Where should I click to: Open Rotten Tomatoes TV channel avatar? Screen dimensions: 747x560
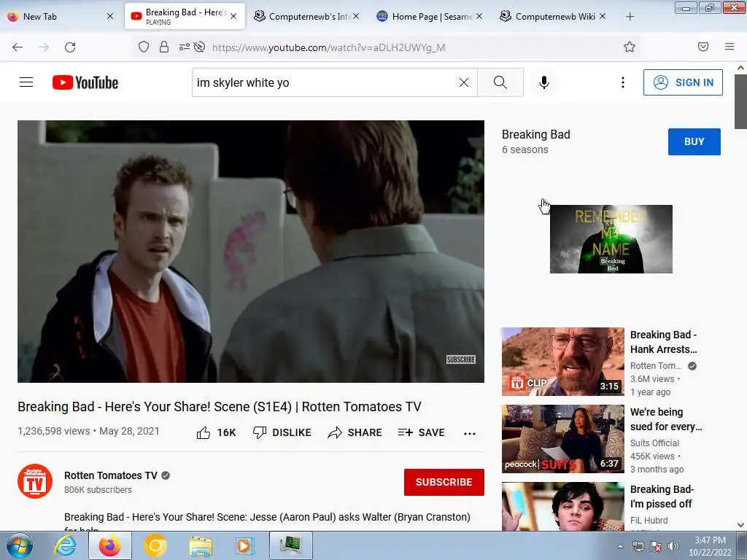click(35, 481)
